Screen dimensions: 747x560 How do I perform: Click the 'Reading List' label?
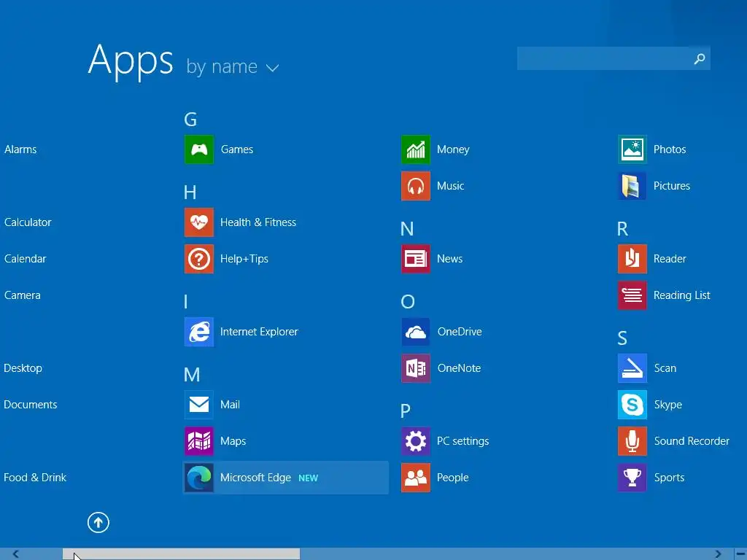[682, 295]
